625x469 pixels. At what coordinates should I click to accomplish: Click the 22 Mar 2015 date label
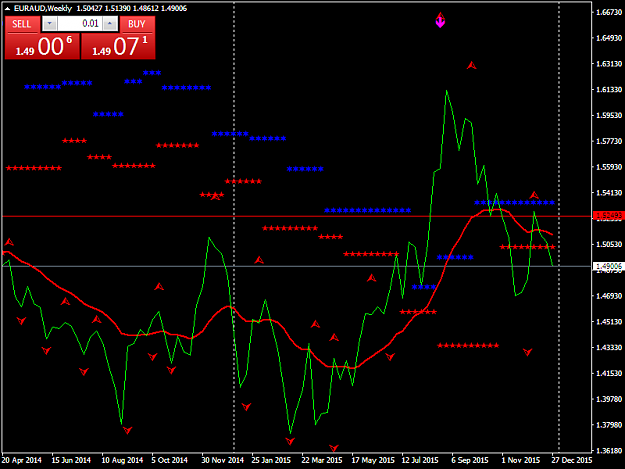coord(322,460)
